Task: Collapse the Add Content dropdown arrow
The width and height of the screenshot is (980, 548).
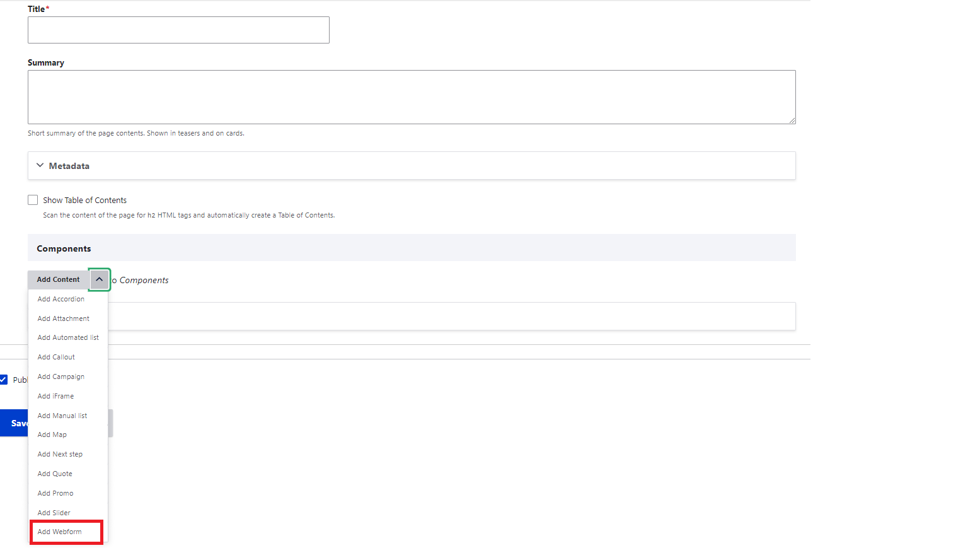Action: (100, 279)
